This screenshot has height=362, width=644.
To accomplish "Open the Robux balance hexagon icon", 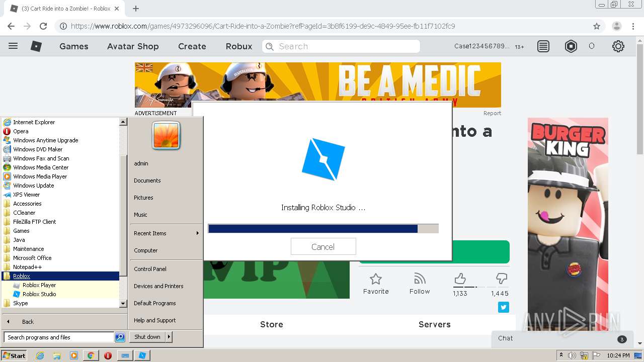I will pos(571,46).
